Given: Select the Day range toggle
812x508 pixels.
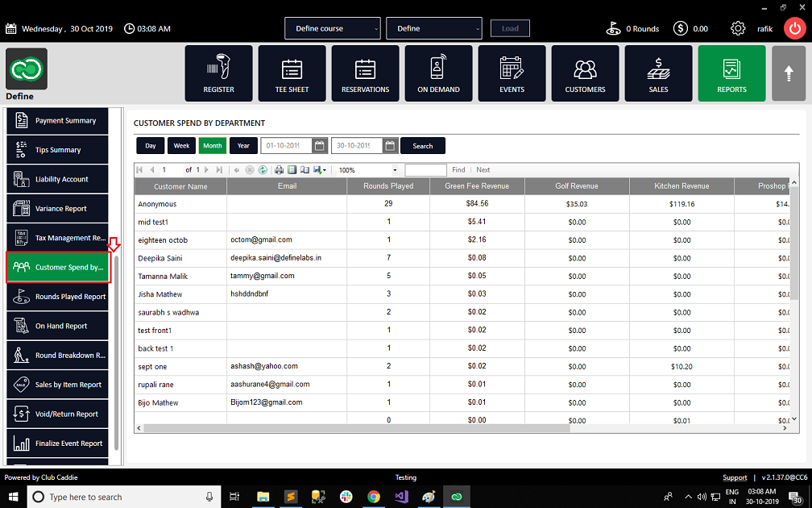Looking at the screenshot, I should 150,146.
